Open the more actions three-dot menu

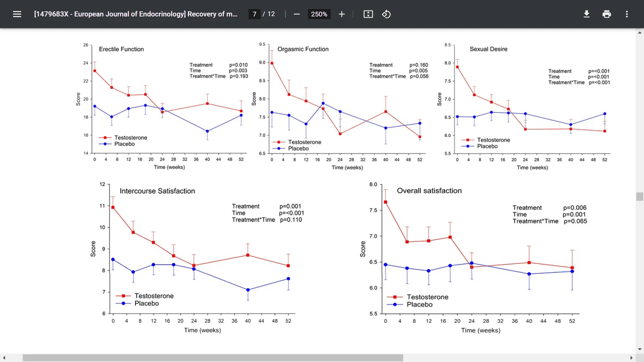tap(627, 14)
